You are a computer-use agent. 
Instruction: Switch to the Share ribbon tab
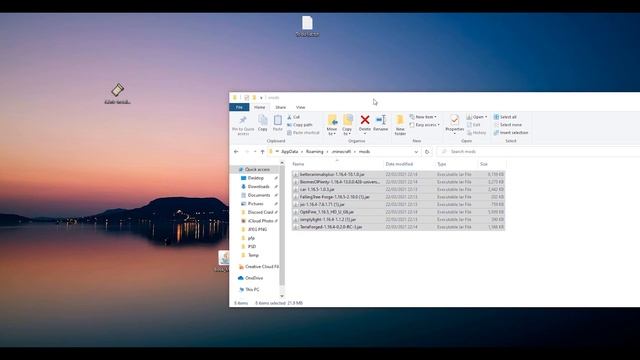[x=280, y=107]
